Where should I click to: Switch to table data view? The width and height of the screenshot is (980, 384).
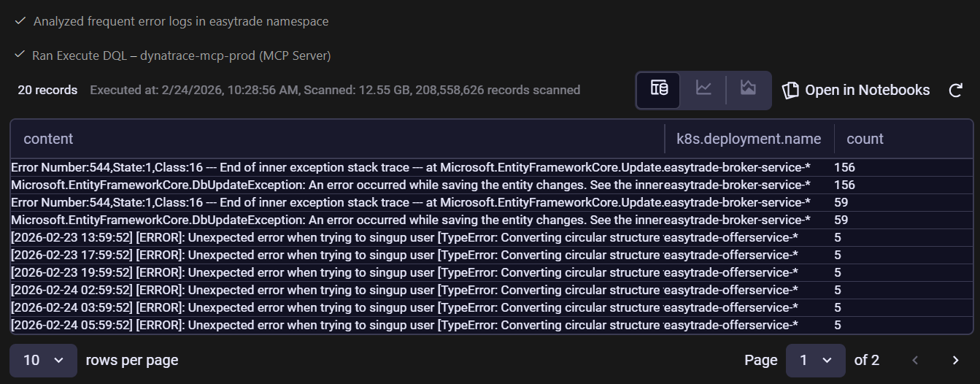coord(659,90)
